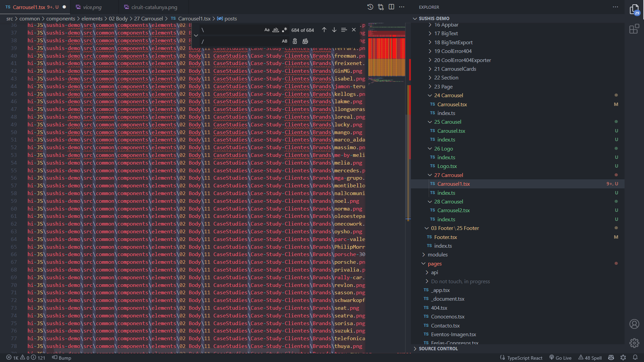Open editor more actions ellipsis menu
The height and width of the screenshot is (362, 644).
click(x=401, y=7)
